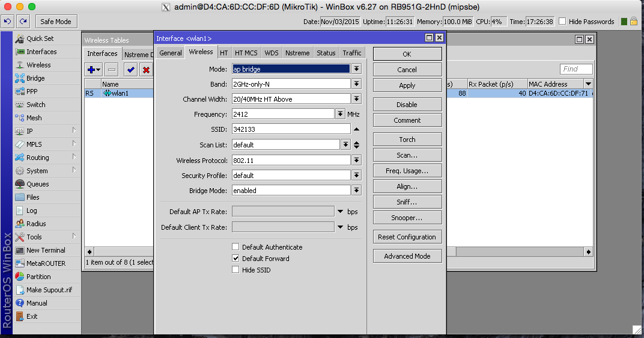
Task: Click the minus remove button
Action: pos(111,70)
